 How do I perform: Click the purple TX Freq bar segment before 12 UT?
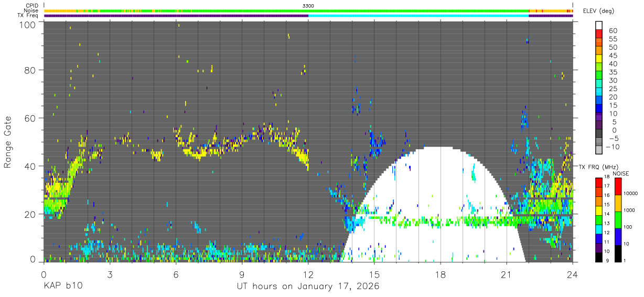coord(176,16)
